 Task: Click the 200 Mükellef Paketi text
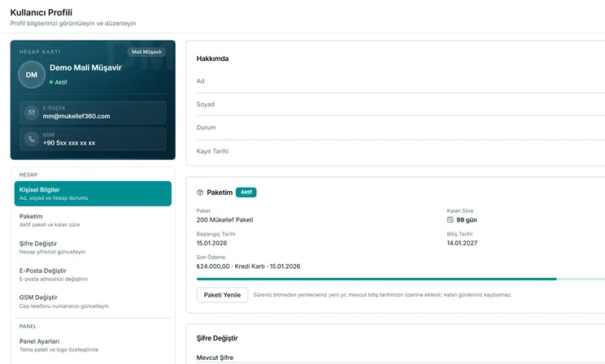click(225, 220)
